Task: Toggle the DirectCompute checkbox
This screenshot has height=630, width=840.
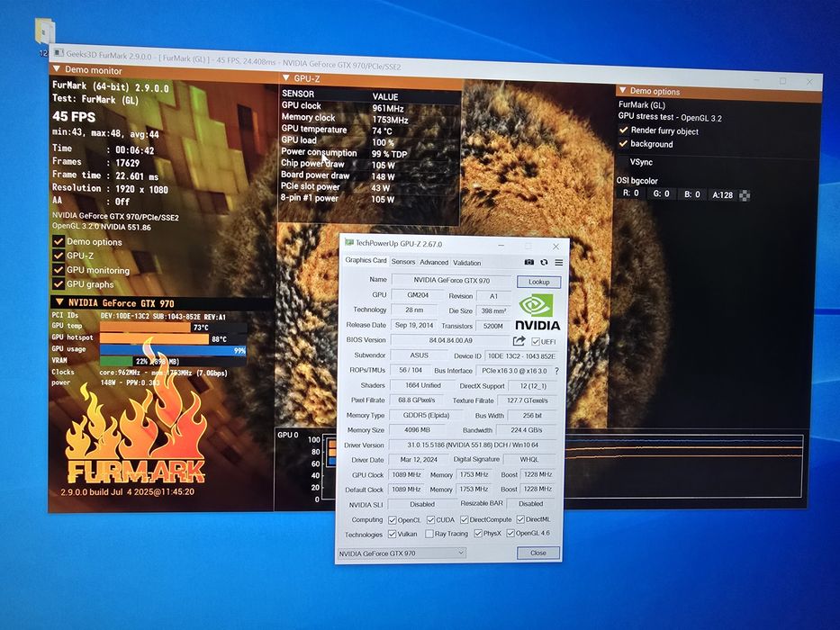Action: 464,519
